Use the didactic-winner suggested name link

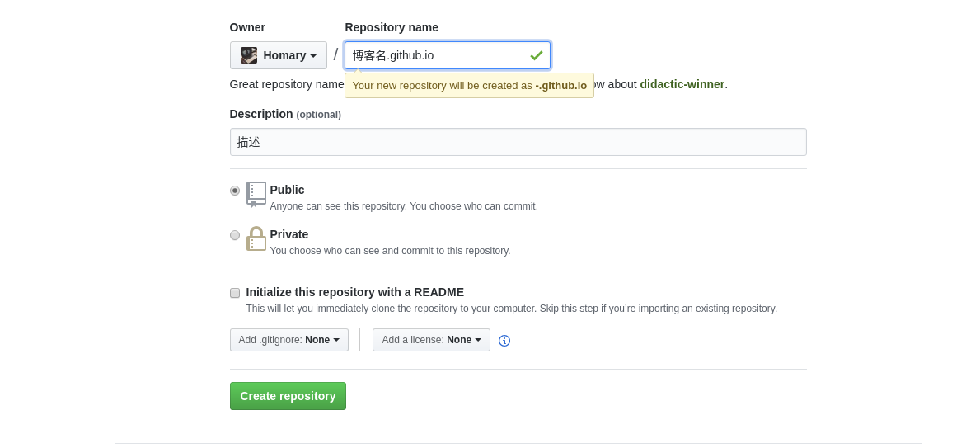(682, 84)
